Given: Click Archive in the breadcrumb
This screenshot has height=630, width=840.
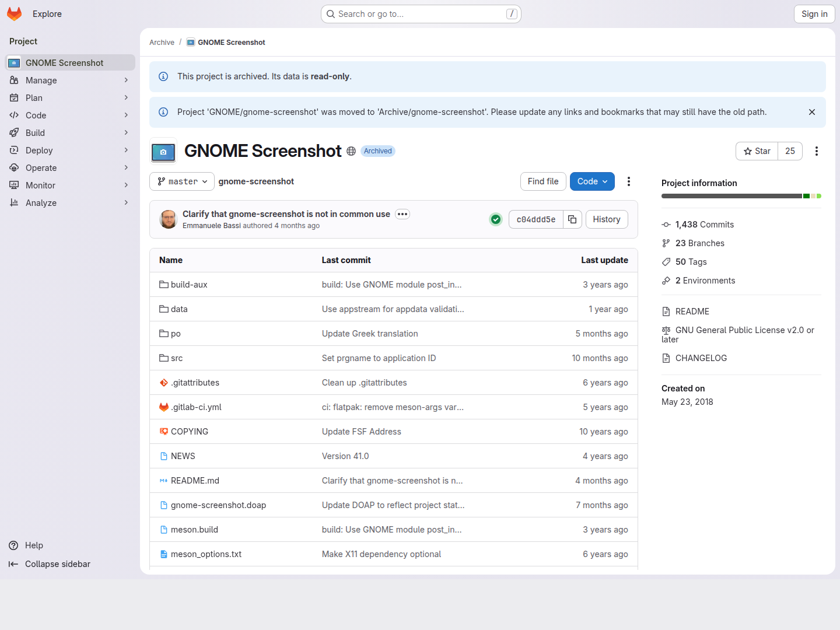Looking at the screenshot, I should [162, 43].
